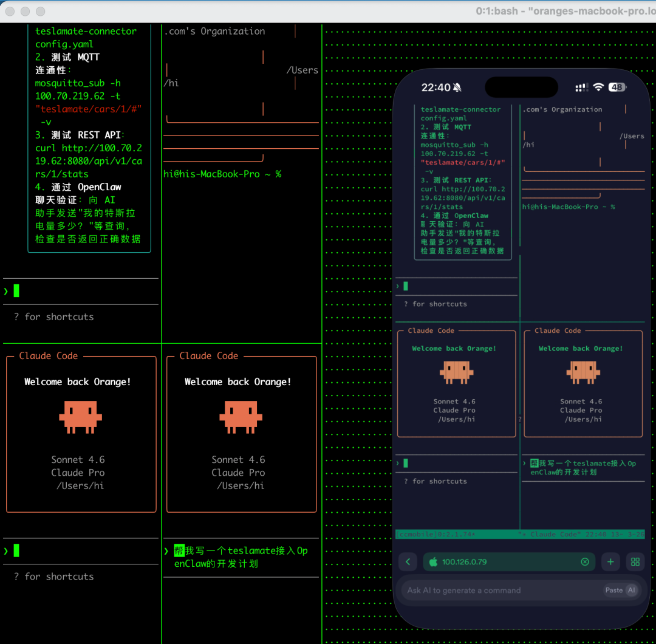The height and width of the screenshot is (644, 656).
Task: Click 'Sonnet 4.6' in phone's left Claude Code box
Action: point(454,402)
